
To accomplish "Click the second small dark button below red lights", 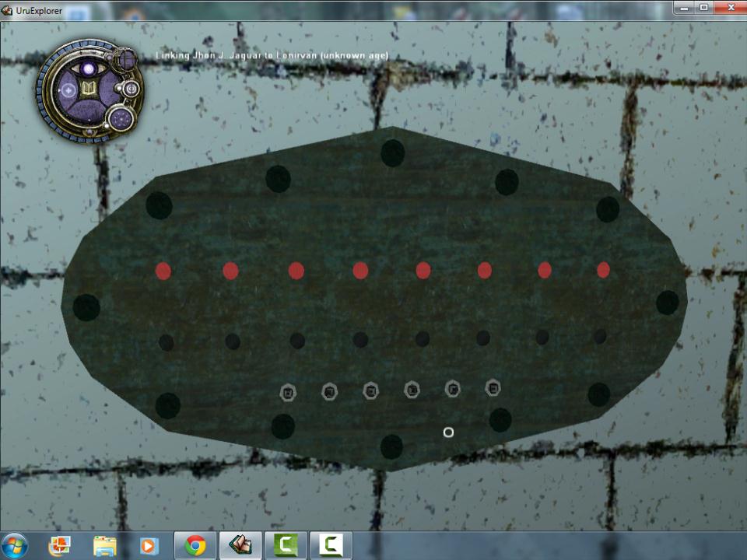I will point(233,341).
